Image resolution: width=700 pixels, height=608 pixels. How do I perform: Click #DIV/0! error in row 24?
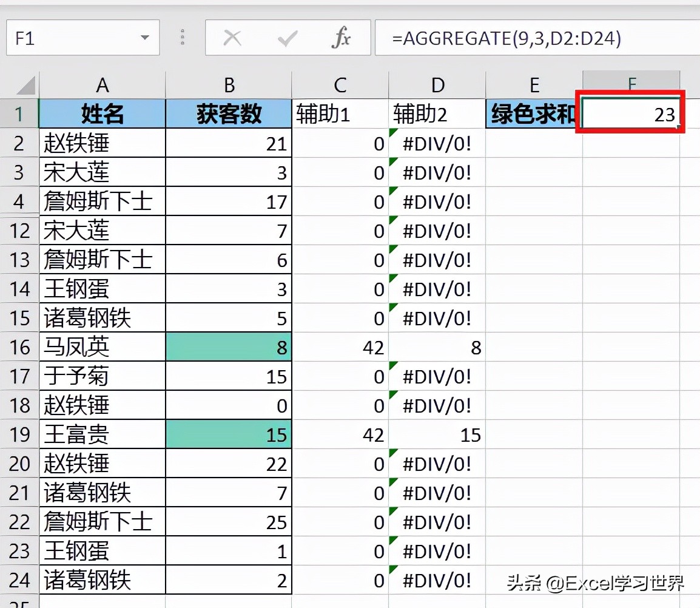(437, 580)
